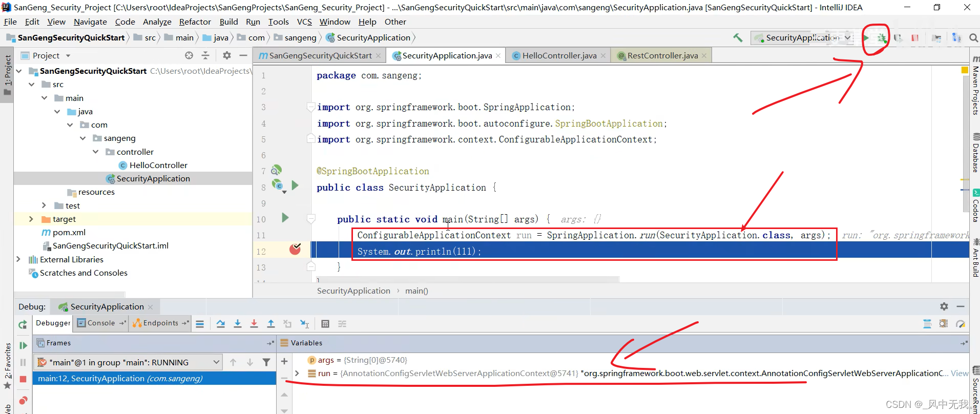This screenshot has width=980, height=414.
Task: Click the Search Everywhere magnifier icon
Action: [973, 38]
